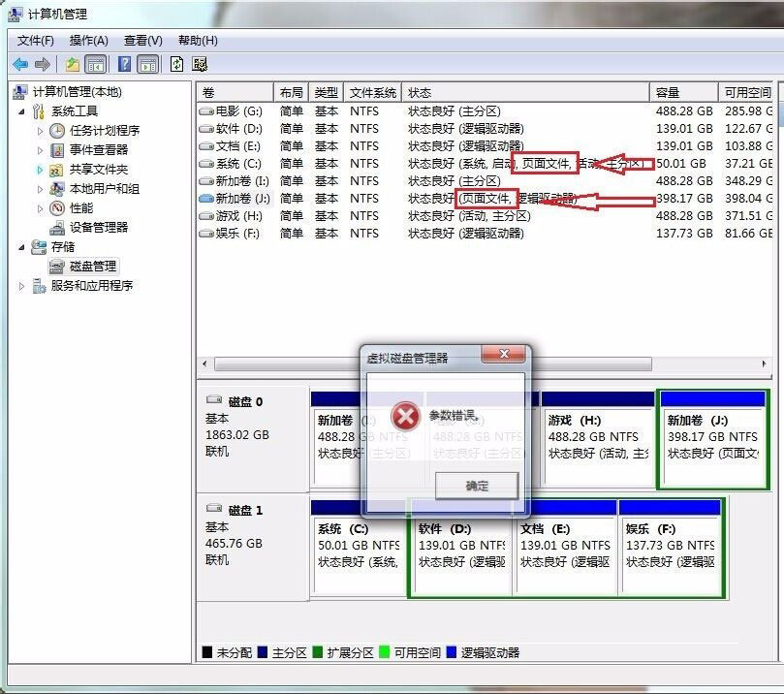This screenshot has width=784, height=694.
Task: Expand the 事件查看器 node
Action: tap(40, 150)
